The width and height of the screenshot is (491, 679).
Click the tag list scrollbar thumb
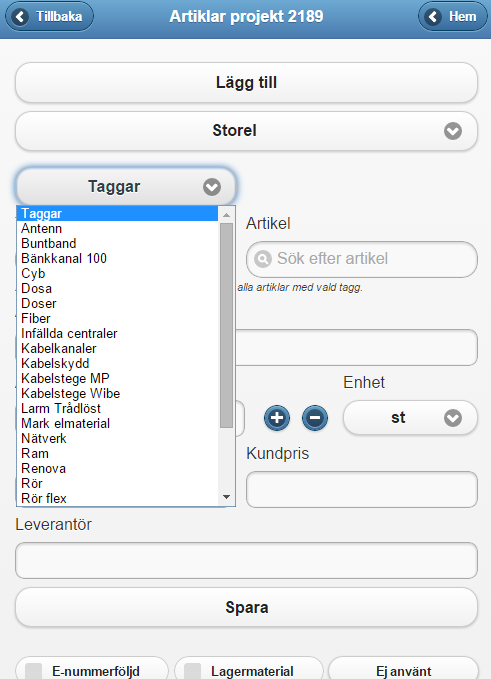(226, 326)
